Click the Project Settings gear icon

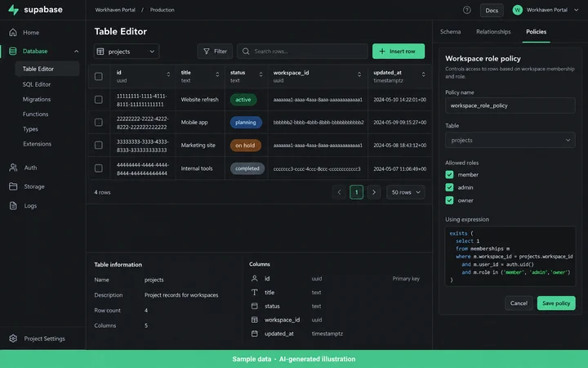[x=13, y=339]
